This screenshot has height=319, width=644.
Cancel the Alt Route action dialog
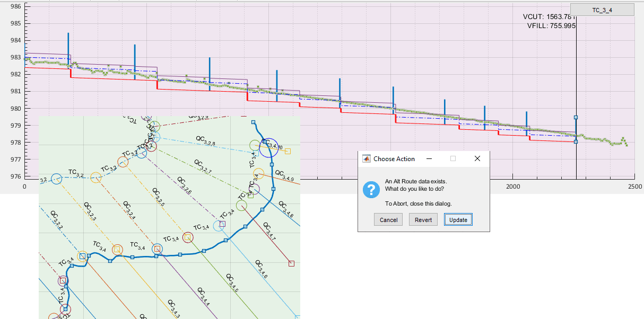coord(388,220)
